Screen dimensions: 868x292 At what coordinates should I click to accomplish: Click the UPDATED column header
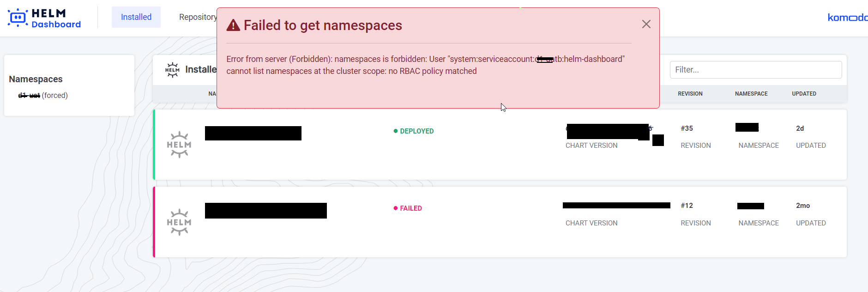pos(804,93)
